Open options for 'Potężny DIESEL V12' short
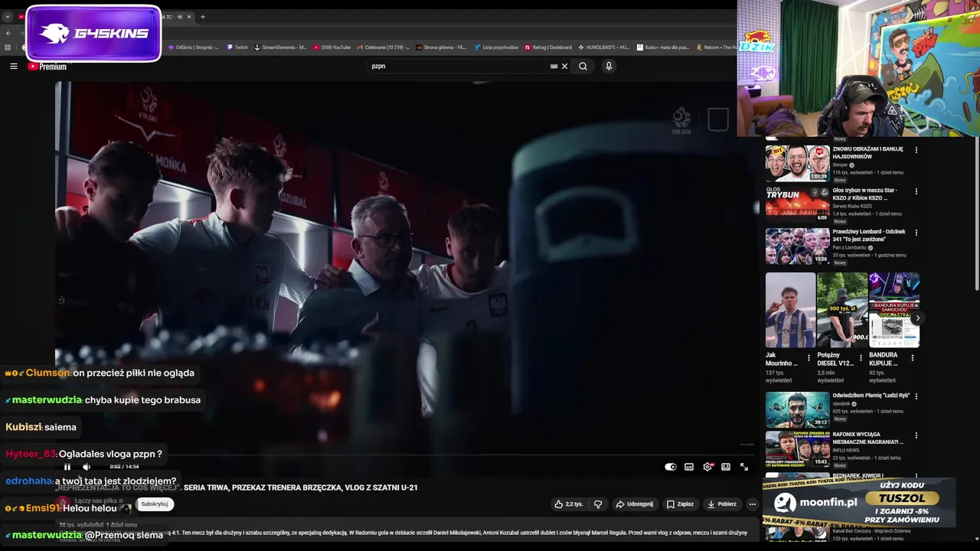This screenshot has height=551, width=980. pyautogui.click(x=861, y=357)
